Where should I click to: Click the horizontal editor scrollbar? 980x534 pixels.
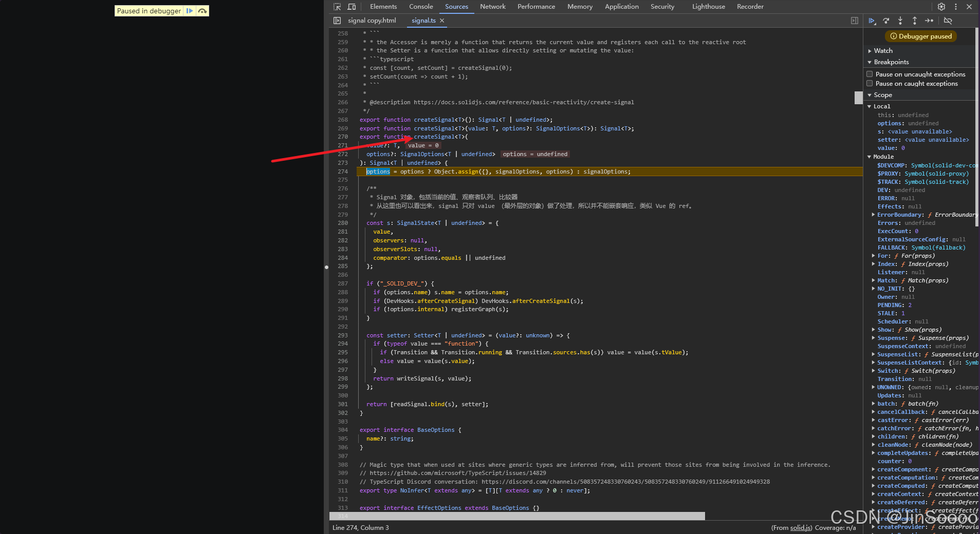(517, 516)
